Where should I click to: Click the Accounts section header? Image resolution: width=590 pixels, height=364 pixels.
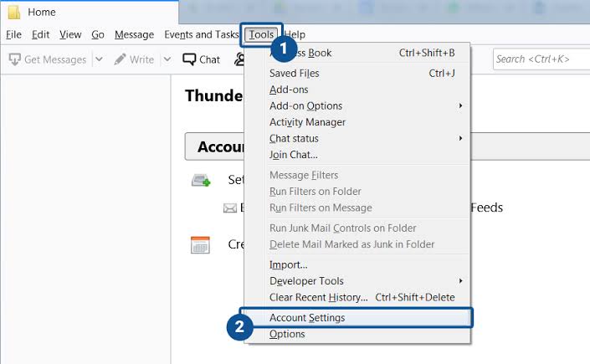tap(387, 146)
